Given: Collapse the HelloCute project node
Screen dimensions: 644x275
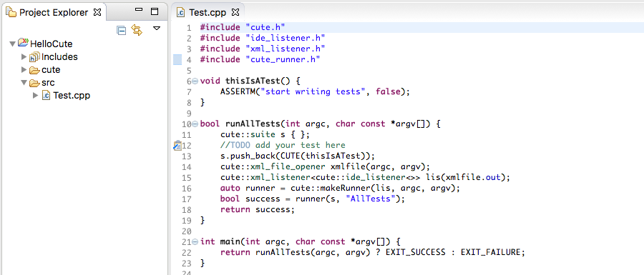Looking at the screenshot, I should [13, 44].
